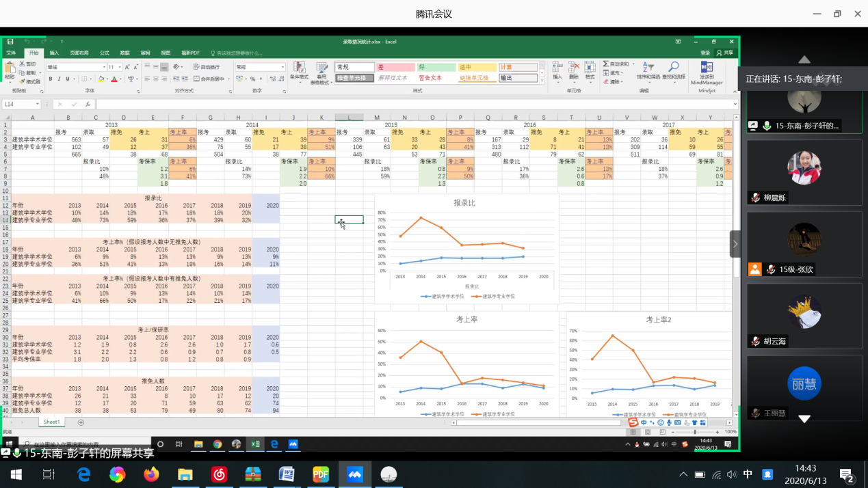Toggle Italic formatting in the font group
Screen dimensions: 868x488
pyautogui.click(x=60, y=79)
